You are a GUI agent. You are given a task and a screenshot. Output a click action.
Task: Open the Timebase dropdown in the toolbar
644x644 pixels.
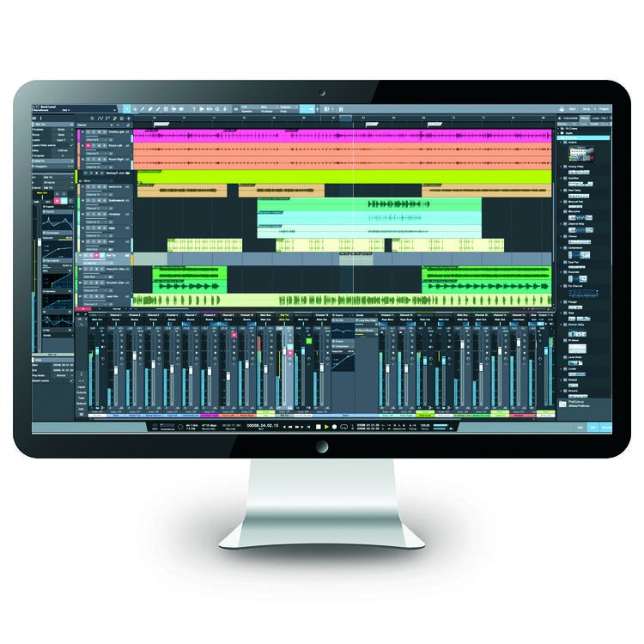pyautogui.click(x=263, y=110)
